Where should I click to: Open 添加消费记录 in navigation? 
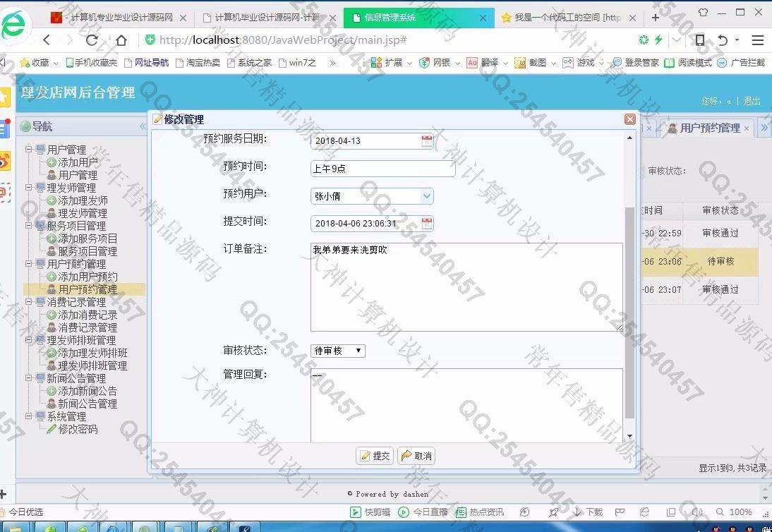coord(82,315)
